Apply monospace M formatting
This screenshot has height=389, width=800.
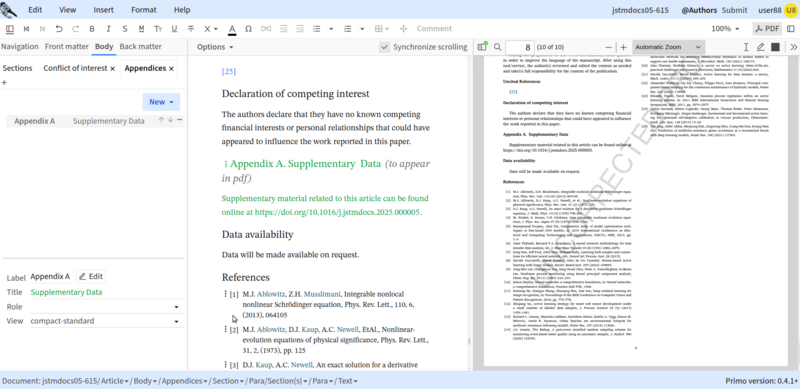(x=141, y=29)
